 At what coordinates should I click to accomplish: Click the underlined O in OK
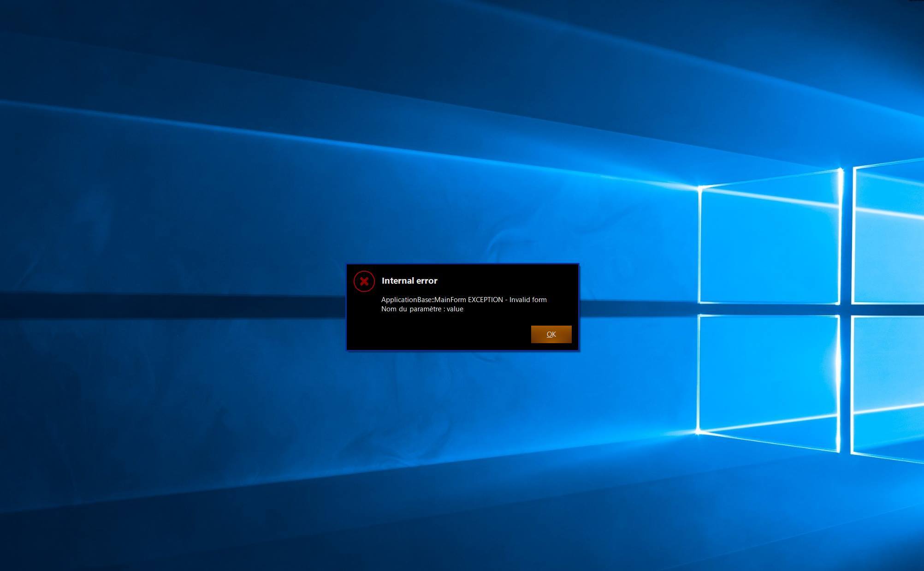(549, 334)
